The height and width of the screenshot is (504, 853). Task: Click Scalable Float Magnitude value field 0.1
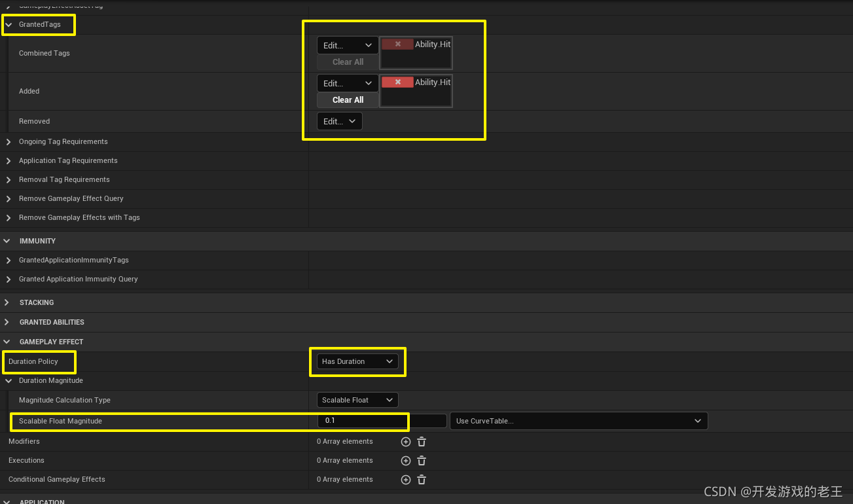pos(381,421)
